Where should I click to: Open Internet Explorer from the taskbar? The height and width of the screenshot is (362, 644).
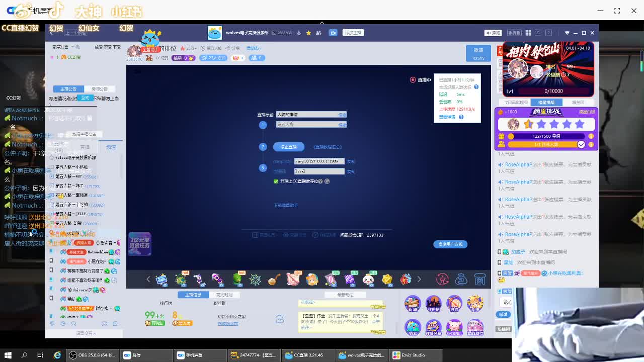coord(57,355)
